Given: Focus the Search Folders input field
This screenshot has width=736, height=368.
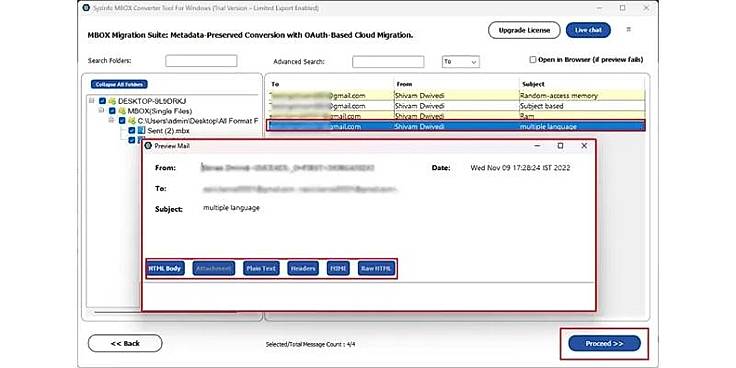Looking at the screenshot, I should click(201, 61).
